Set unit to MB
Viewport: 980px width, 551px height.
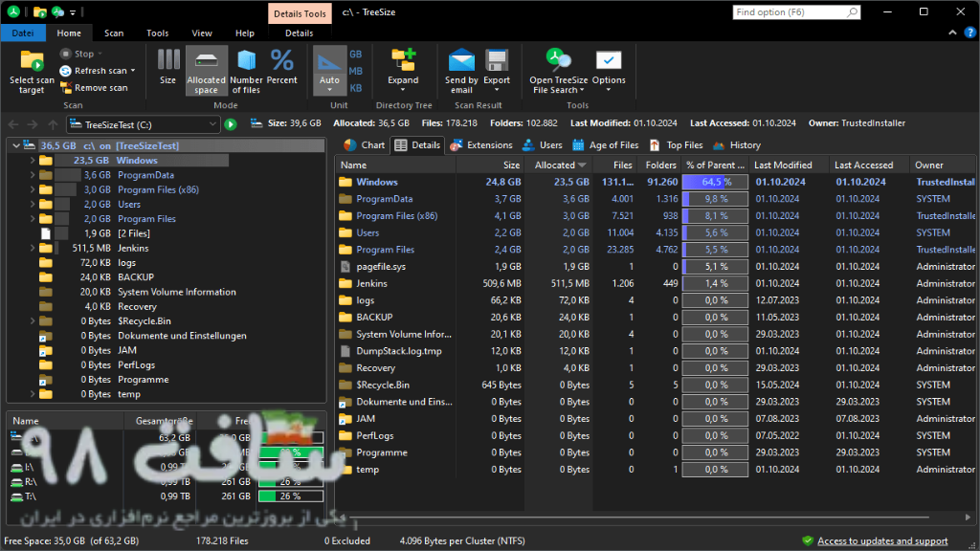(x=356, y=71)
